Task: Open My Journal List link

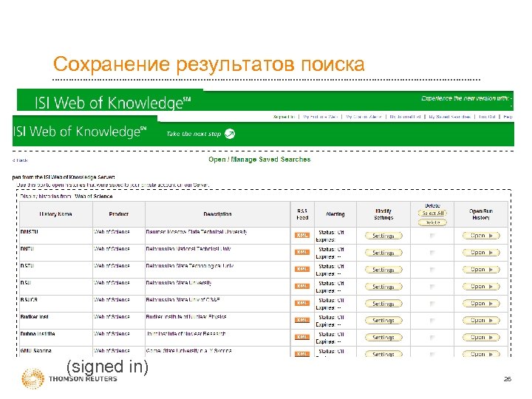Action: click(405, 117)
